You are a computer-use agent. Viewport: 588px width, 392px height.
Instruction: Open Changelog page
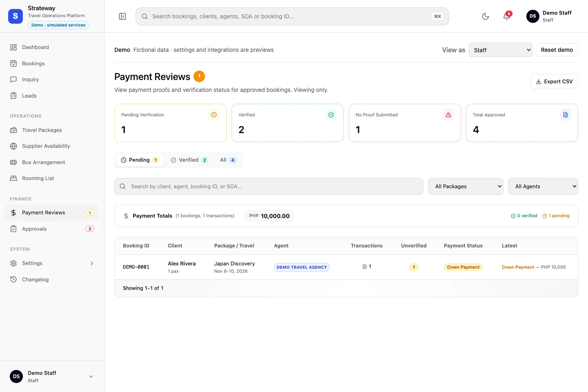(52, 279)
